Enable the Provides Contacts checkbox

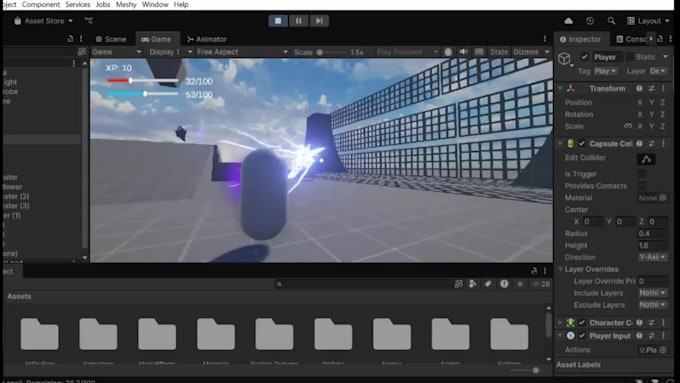click(641, 186)
